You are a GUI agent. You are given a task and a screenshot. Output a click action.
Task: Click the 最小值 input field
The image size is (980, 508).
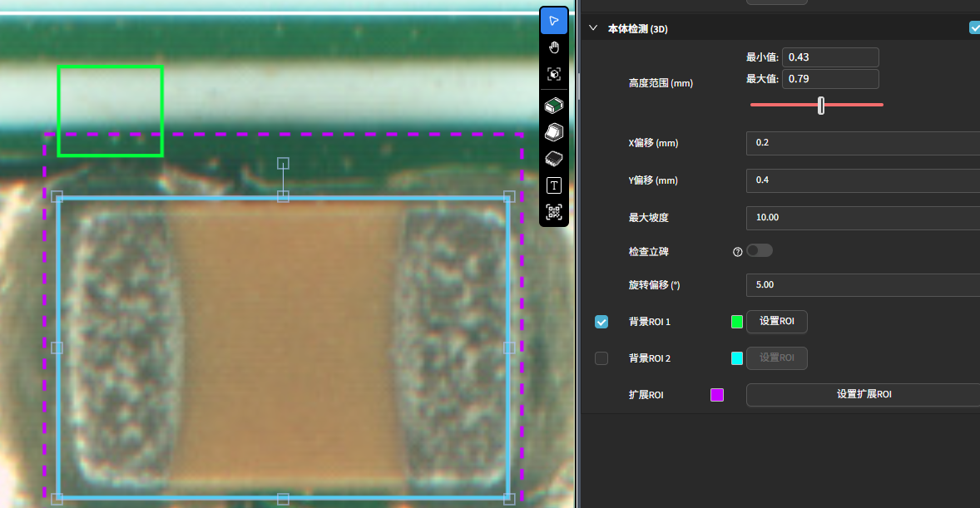[829, 57]
